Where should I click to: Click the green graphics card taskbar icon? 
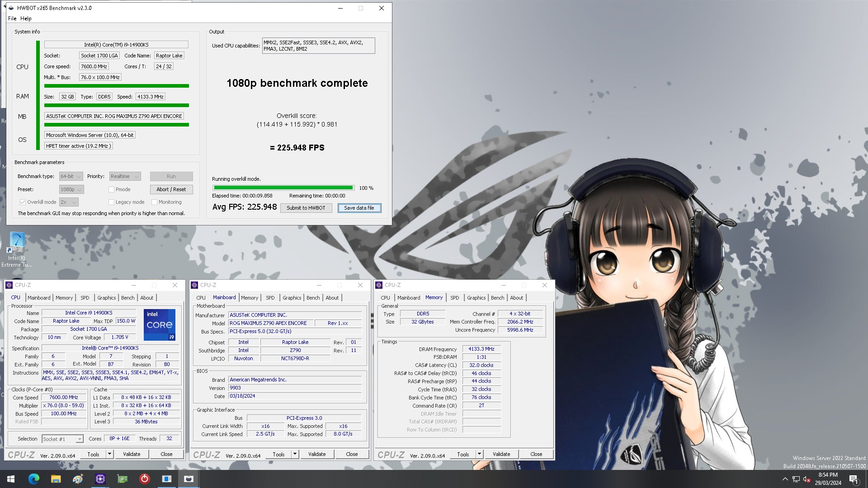click(x=122, y=479)
